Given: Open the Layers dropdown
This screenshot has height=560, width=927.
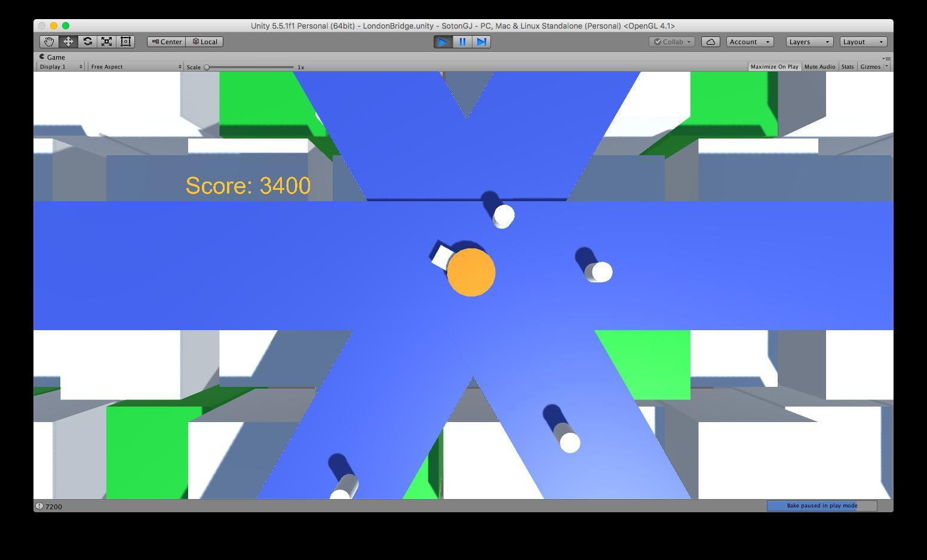Looking at the screenshot, I should point(809,42).
